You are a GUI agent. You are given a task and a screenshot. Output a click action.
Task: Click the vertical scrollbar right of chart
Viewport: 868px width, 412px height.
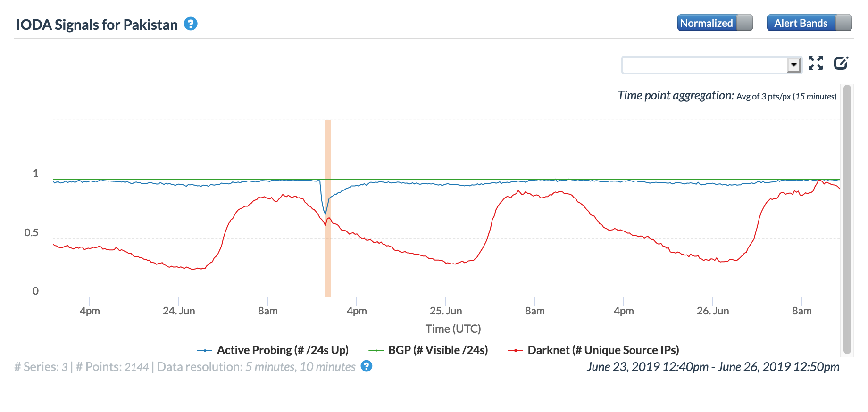click(x=847, y=219)
